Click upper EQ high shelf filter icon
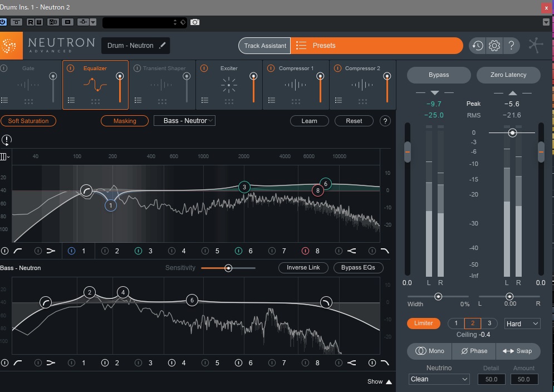The image size is (554, 392). point(351,251)
